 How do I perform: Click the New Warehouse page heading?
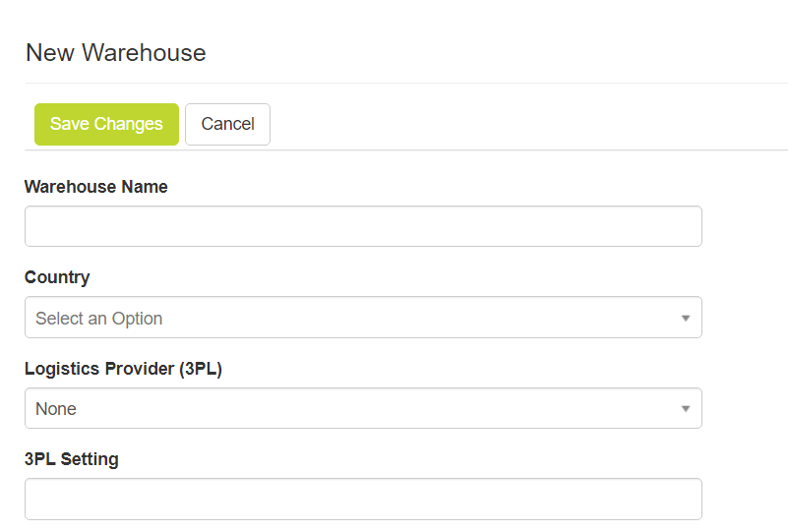click(x=116, y=53)
